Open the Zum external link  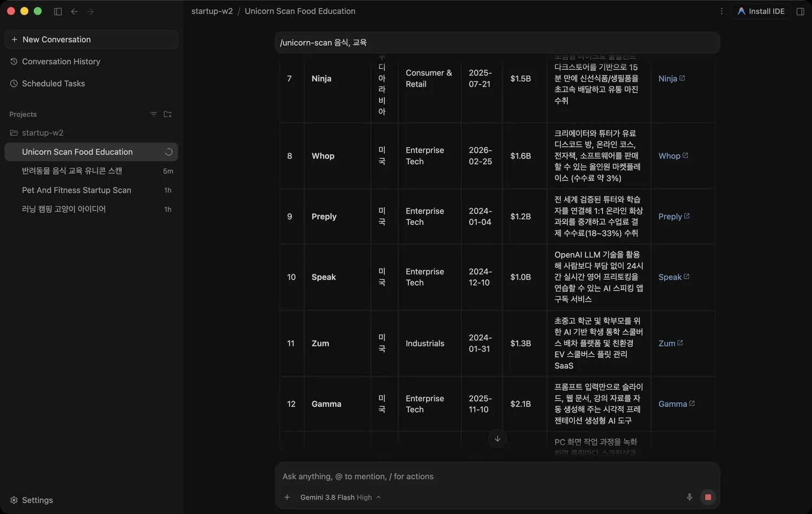670,344
